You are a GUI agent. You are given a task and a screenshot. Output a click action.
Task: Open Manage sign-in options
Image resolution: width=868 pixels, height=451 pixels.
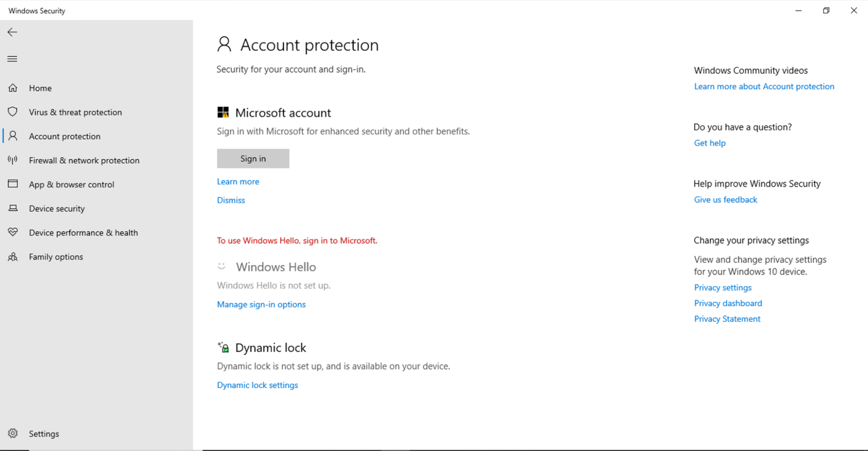coord(261,304)
